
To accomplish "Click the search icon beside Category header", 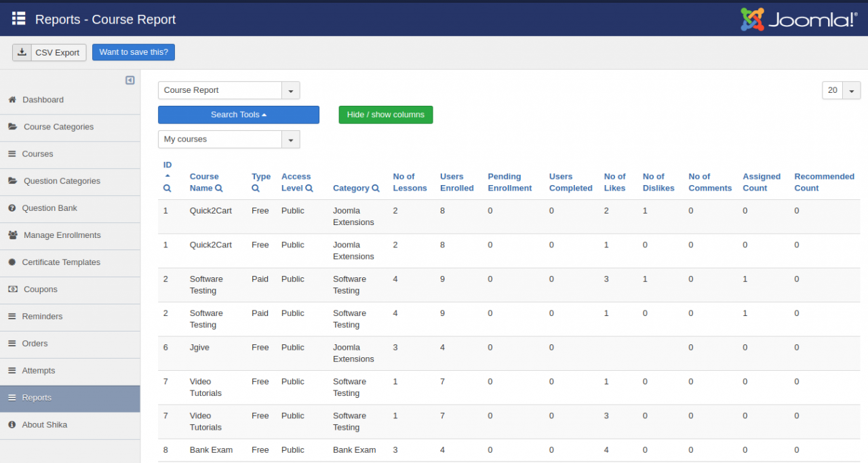I will 376,188.
